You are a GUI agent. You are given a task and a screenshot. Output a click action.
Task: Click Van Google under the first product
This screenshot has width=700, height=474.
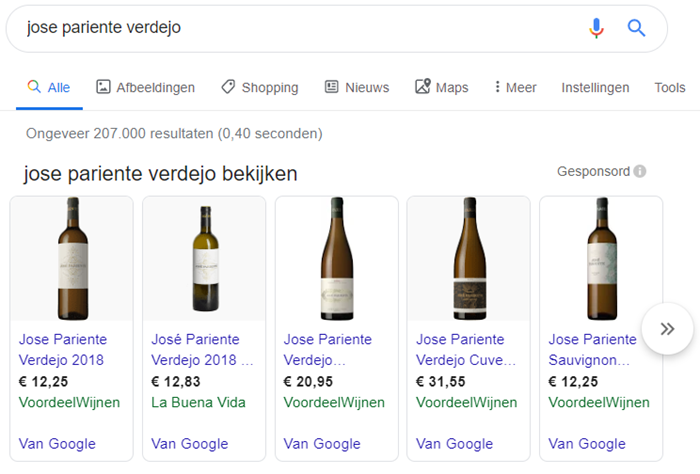pos(57,444)
